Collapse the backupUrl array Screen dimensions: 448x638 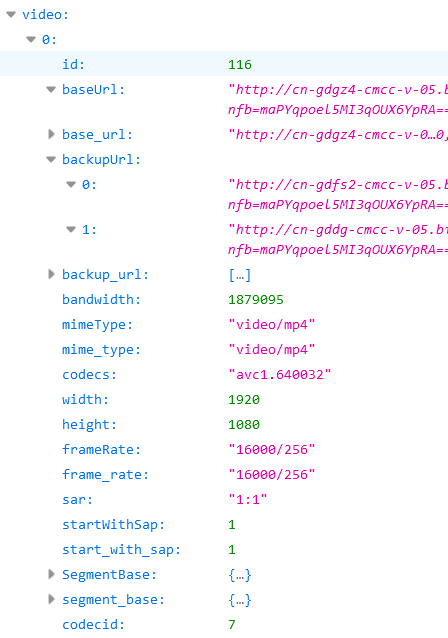51,160
